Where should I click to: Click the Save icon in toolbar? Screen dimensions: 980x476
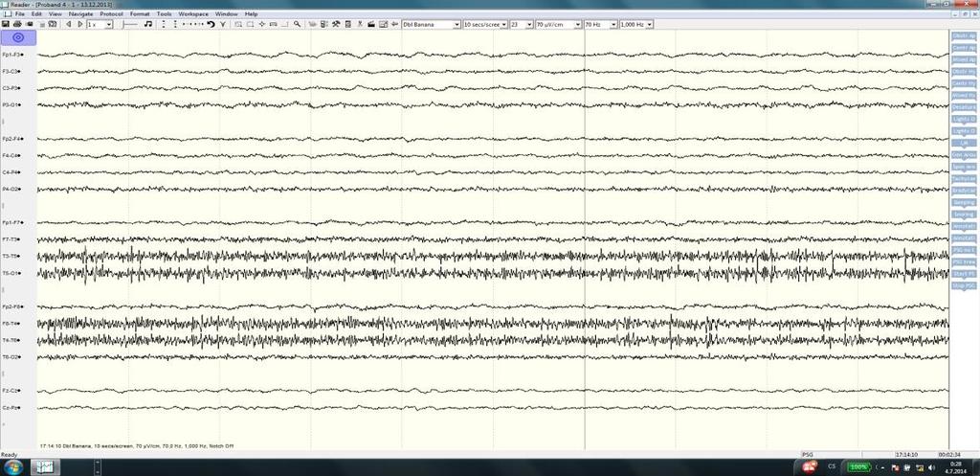[5, 24]
